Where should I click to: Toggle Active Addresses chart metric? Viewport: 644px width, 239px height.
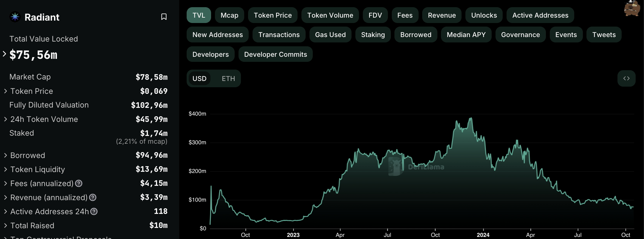tap(540, 15)
